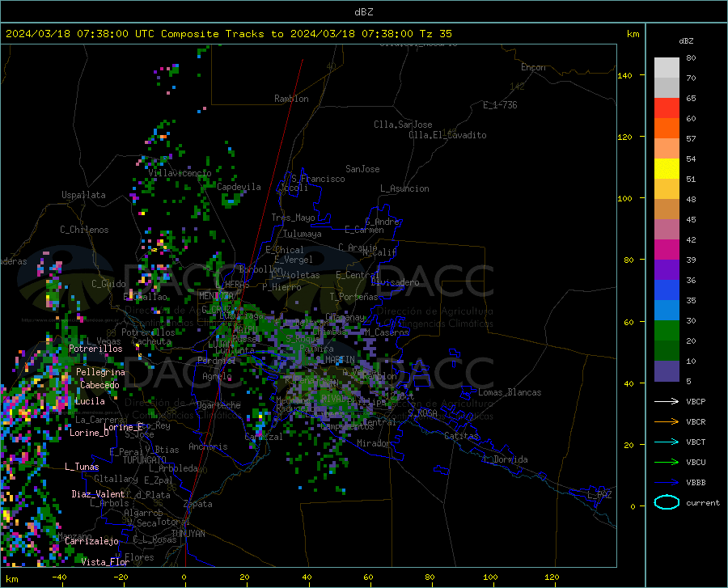Viewport: 728px width, 588px height.
Task: Click the Encon label near top right
Action: [x=533, y=67]
